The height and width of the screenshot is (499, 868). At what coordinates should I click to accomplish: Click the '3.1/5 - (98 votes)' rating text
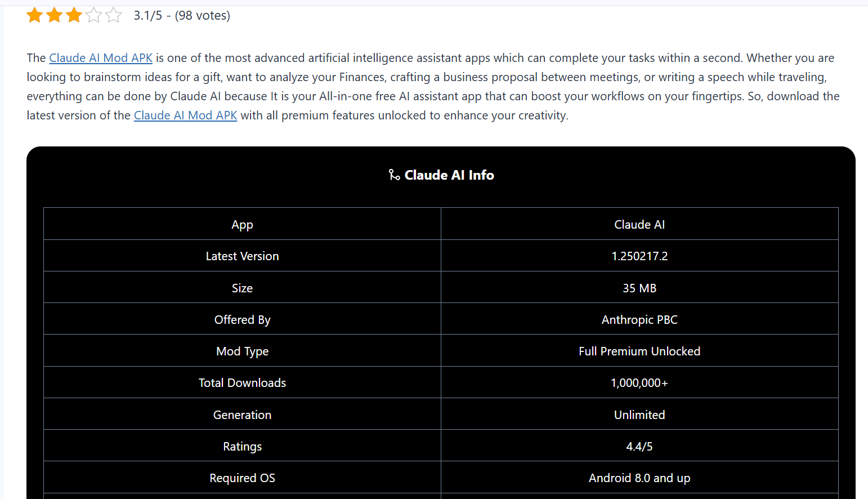pos(182,16)
